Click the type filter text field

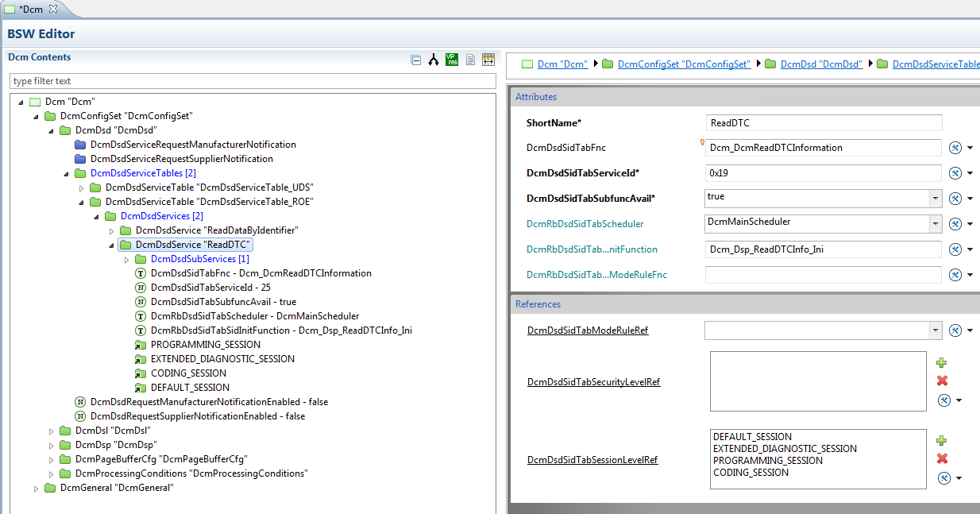pyautogui.click(x=252, y=81)
